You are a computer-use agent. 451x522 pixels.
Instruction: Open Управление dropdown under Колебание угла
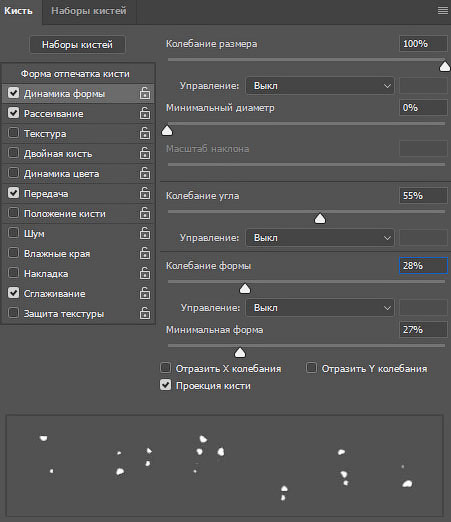coord(320,238)
